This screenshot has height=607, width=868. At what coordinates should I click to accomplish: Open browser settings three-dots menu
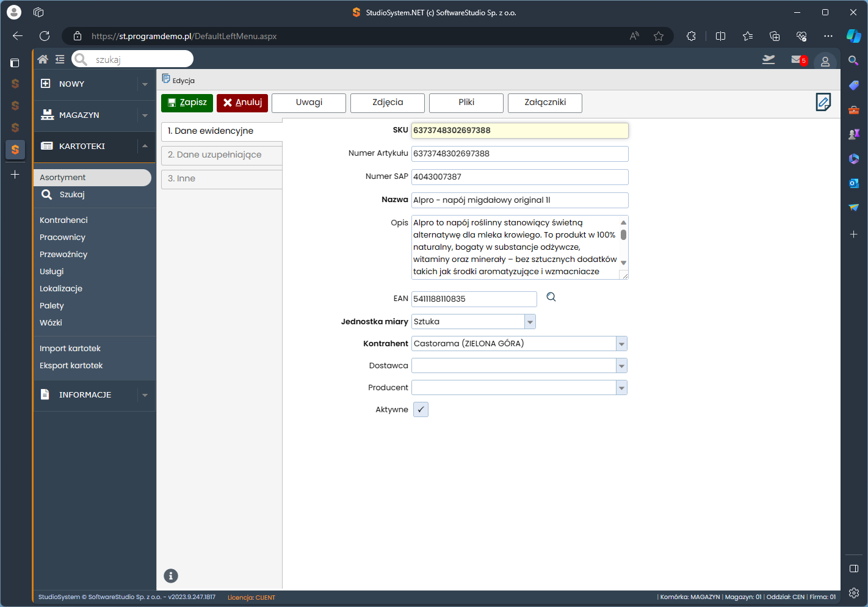point(828,36)
